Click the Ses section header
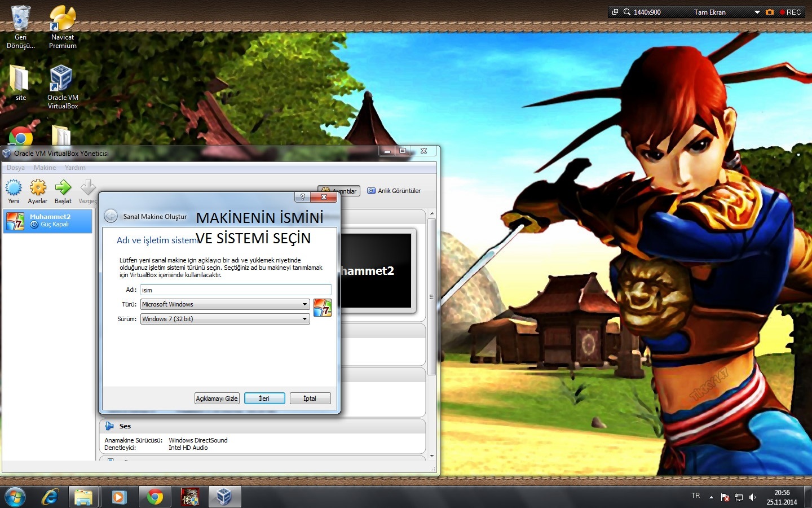The height and width of the screenshot is (508, 812). (x=263, y=426)
